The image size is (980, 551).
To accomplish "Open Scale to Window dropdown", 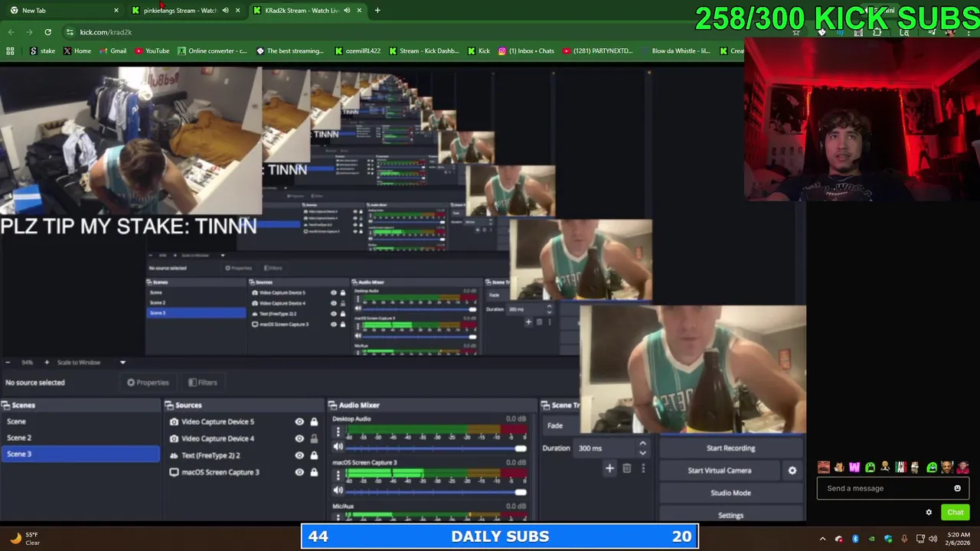I will tap(90, 363).
